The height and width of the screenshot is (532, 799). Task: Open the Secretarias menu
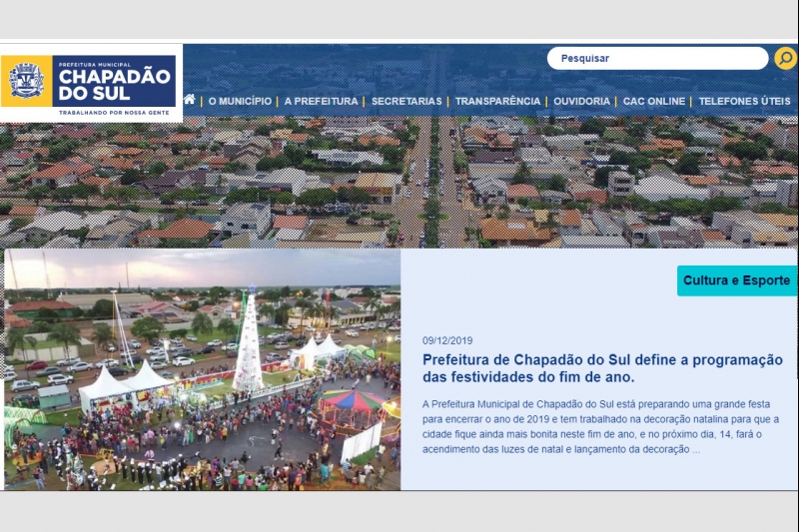(x=406, y=101)
